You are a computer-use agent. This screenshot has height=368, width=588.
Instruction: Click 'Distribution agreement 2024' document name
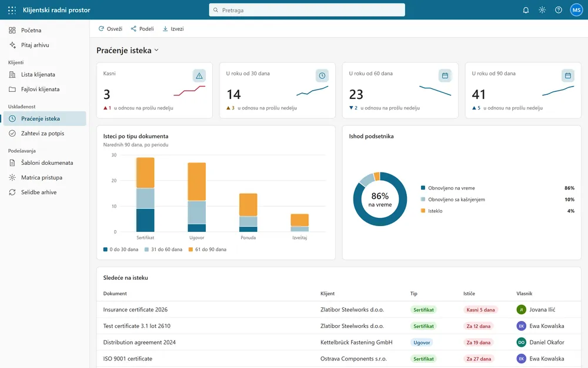(x=139, y=343)
